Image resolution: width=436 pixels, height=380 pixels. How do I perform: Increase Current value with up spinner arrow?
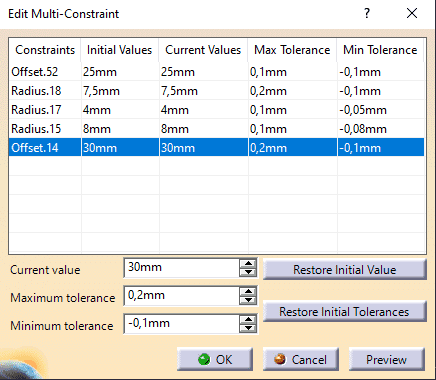pyautogui.click(x=248, y=263)
